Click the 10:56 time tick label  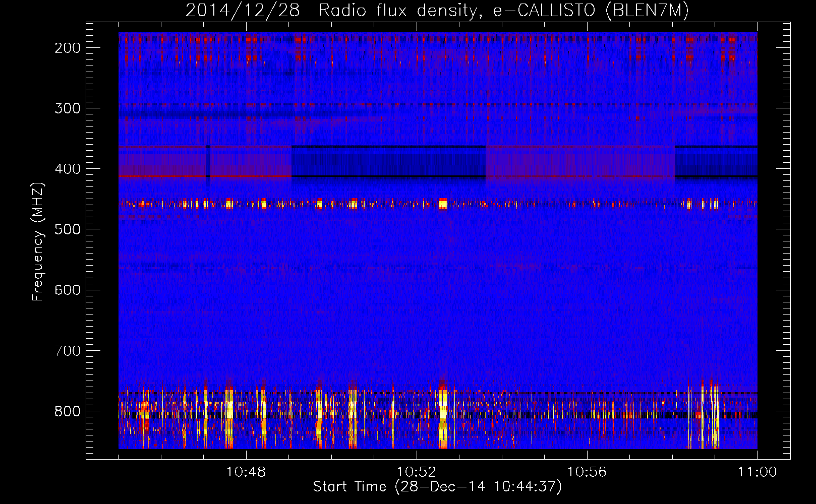tap(587, 472)
